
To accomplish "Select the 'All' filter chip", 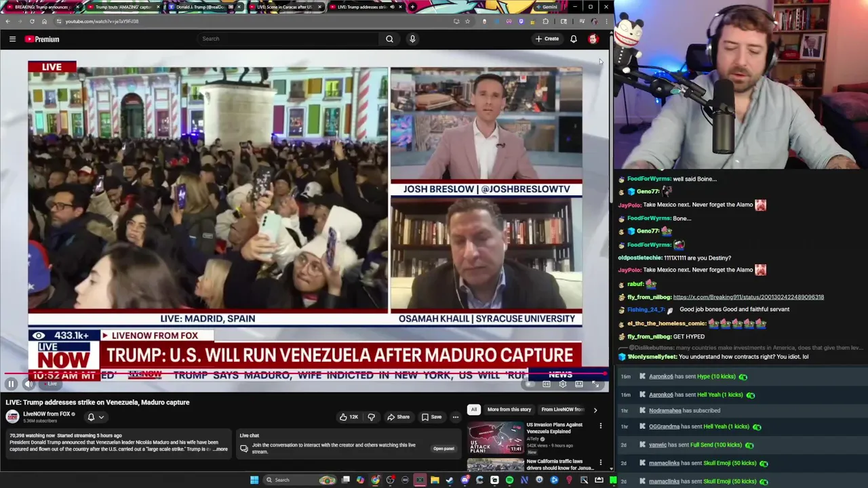I will [474, 409].
